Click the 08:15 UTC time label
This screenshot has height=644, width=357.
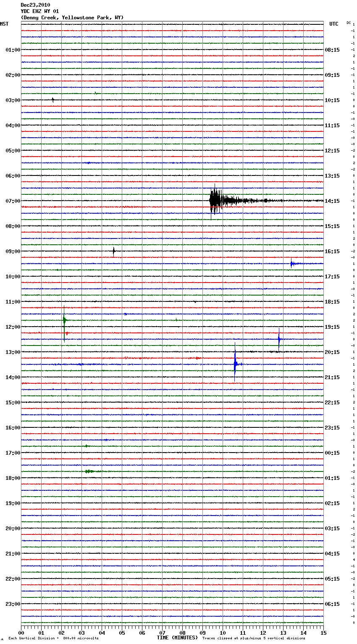pos(332,50)
